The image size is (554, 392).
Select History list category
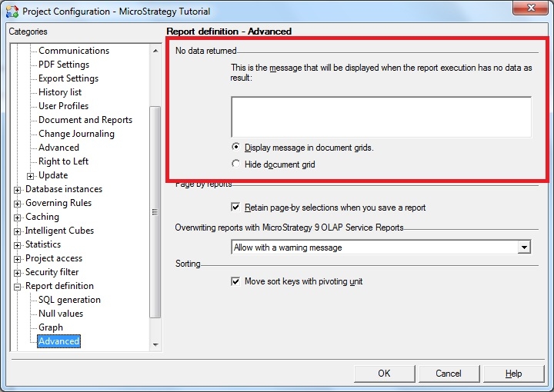coord(60,92)
